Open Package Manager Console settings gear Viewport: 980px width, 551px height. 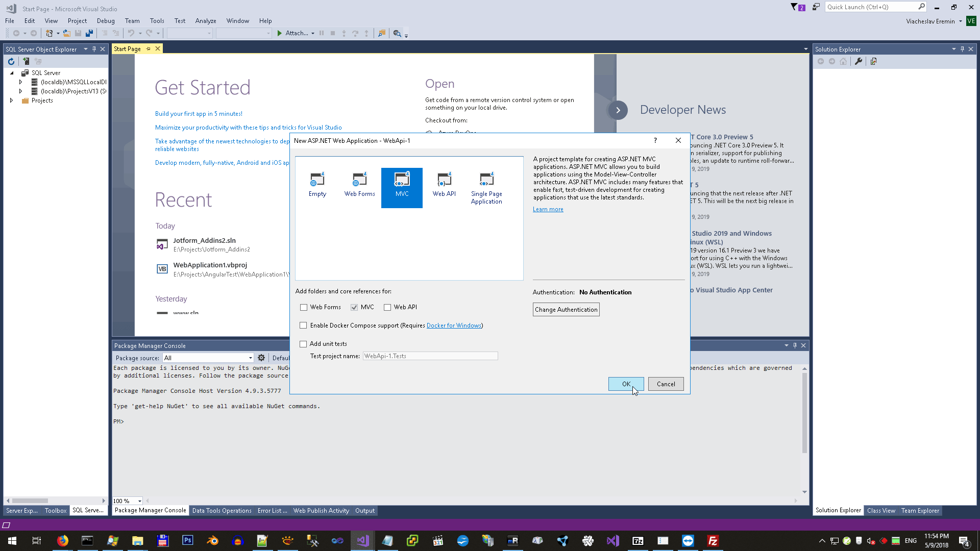[x=261, y=358]
